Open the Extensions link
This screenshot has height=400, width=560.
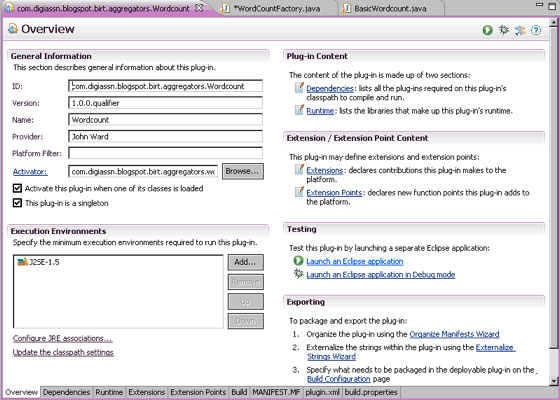point(325,170)
